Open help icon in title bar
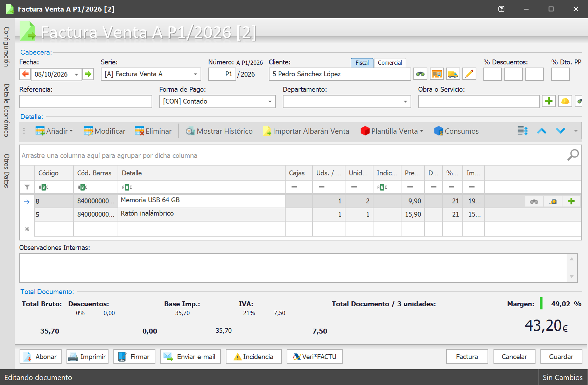 501,9
